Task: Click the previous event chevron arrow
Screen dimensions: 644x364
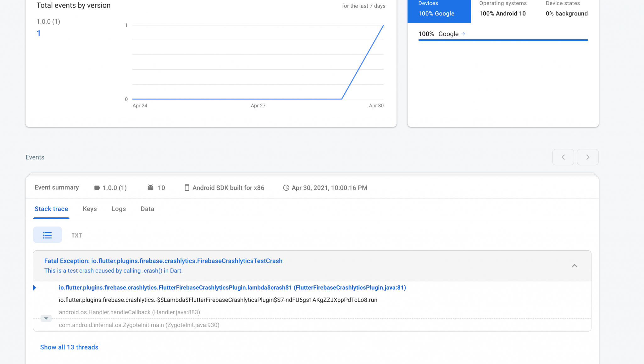Action: coord(563,157)
